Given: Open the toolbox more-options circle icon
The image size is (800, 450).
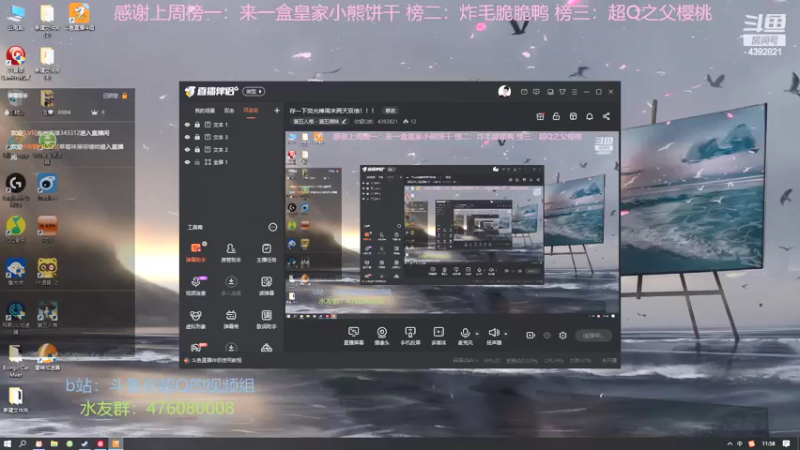Looking at the screenshot, I should coord(272,227).
